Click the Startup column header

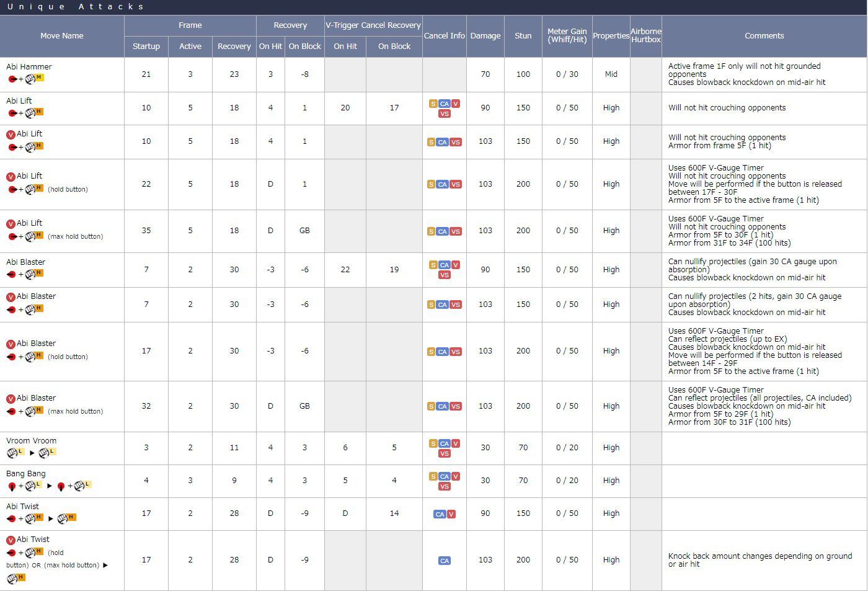pos(146,47)
